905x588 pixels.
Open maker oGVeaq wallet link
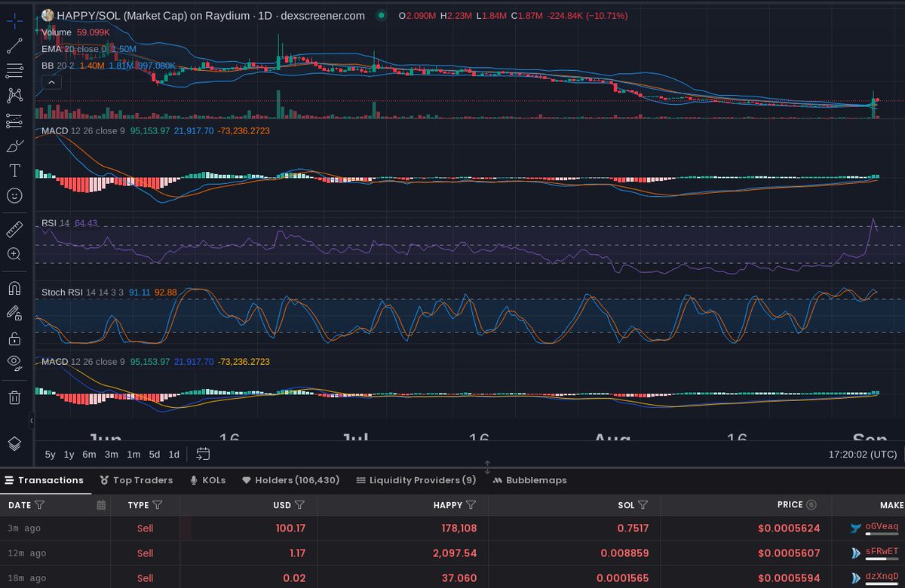point(882,527)
